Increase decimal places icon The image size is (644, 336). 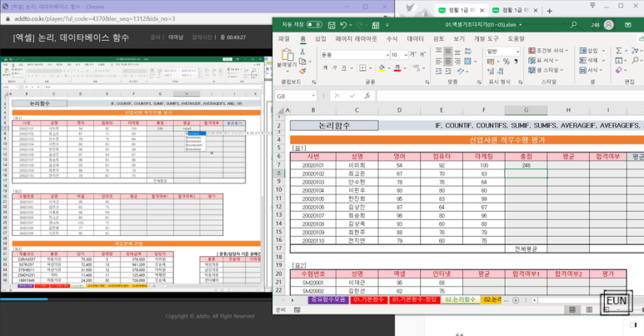(x=491, y=71)
